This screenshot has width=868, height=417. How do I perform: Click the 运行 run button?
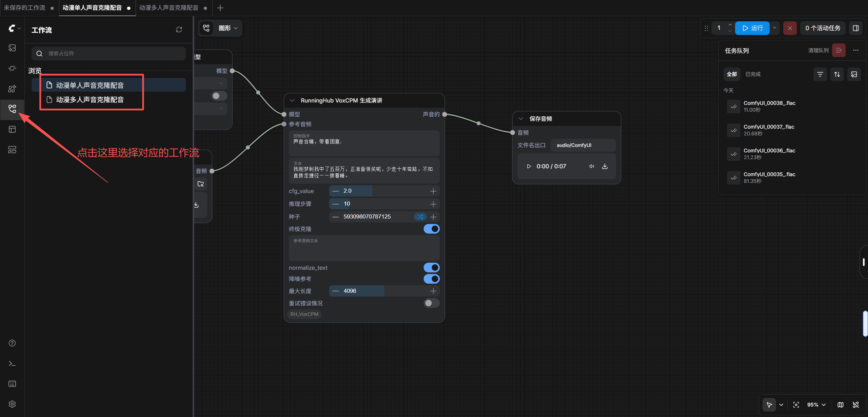coord(752,28)
